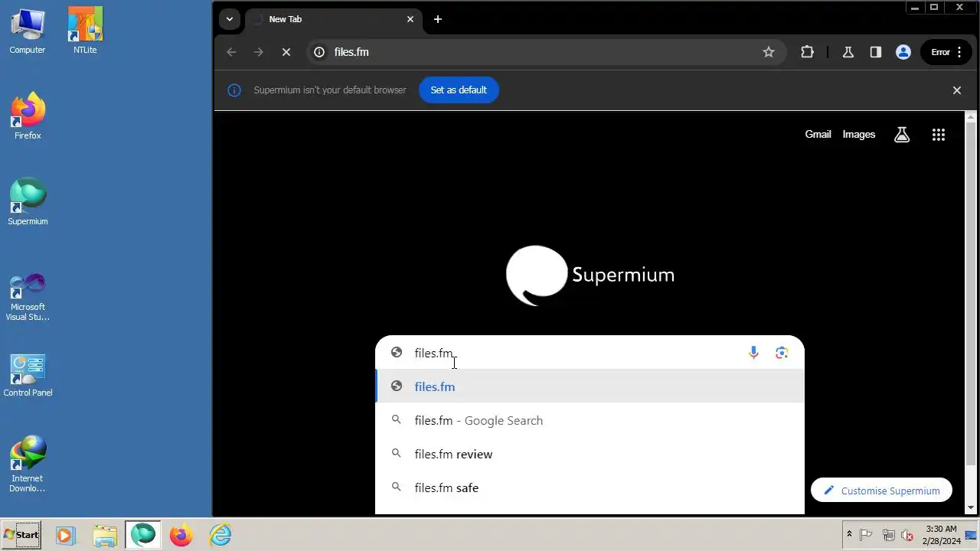Open Internet Explorer from the taskbar
980x551 pixels.
[220, 535]
